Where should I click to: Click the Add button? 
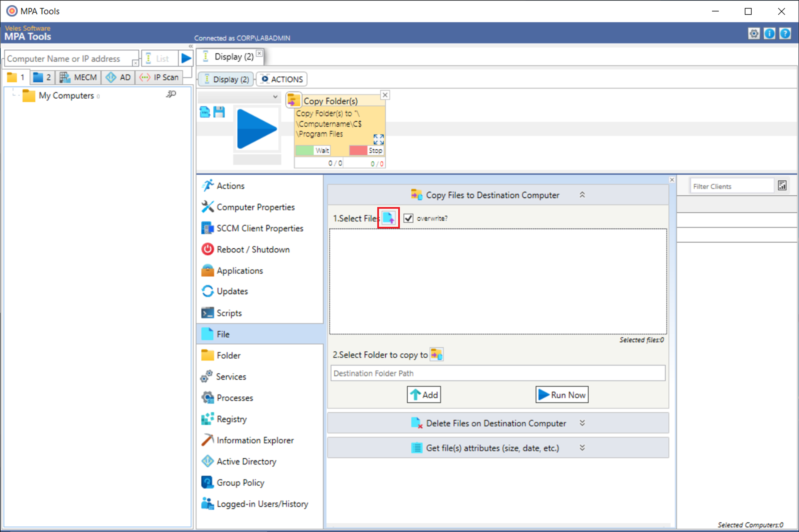(x=424, y=395)
